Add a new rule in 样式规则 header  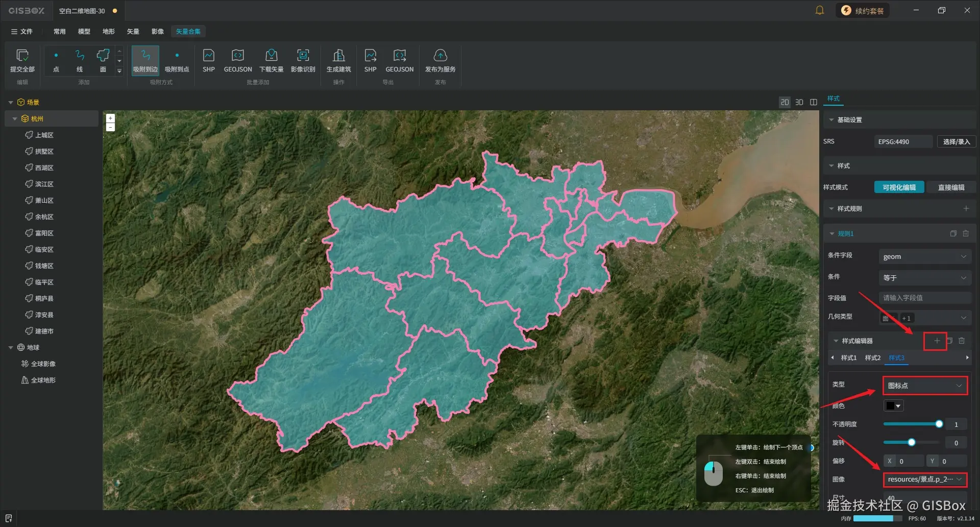tap(966, 208)
